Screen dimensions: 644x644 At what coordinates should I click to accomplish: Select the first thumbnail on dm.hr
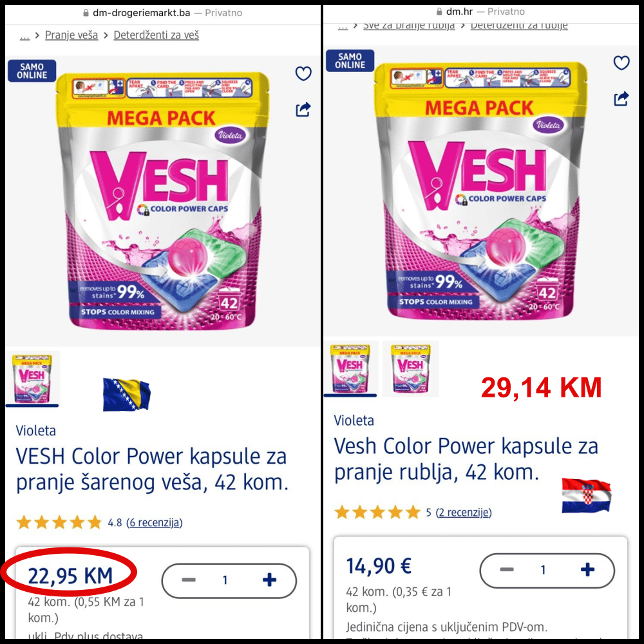350,368
